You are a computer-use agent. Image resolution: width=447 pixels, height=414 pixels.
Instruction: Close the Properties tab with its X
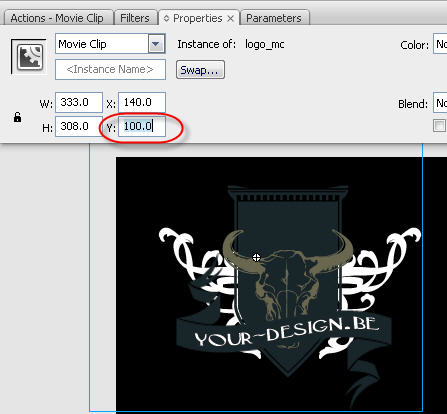[x=230, y=19]
